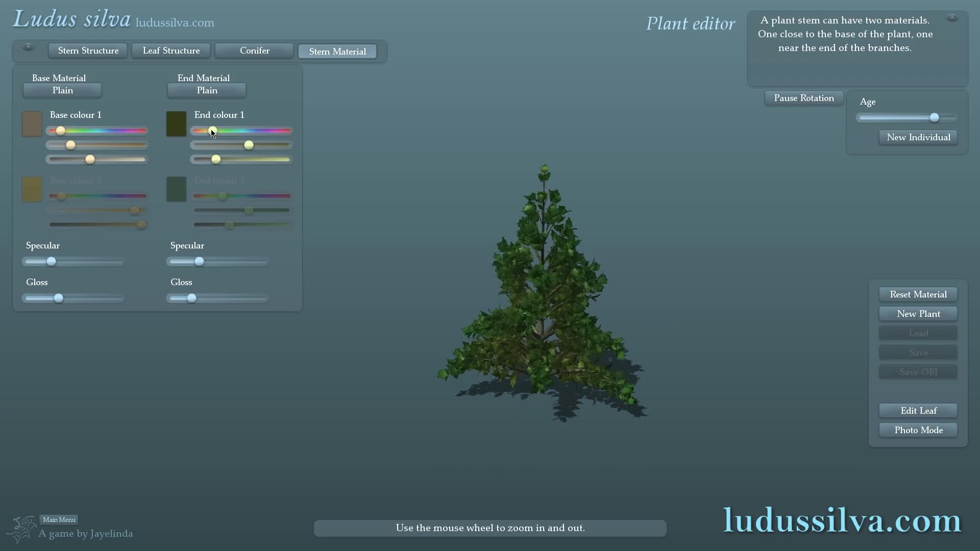Image resolution: width=980 pixels, height=551 pixels.
Task: Click Pause Rotation
Action: [804, 98]
